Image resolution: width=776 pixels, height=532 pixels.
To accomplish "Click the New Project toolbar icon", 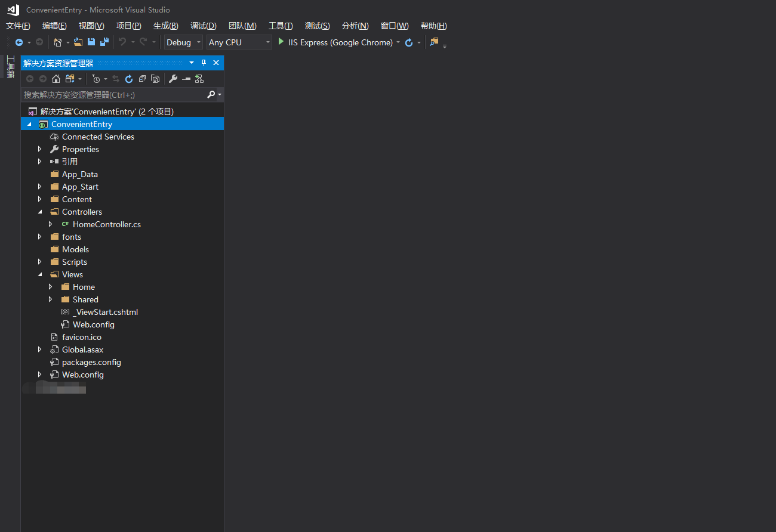I will [x=58, y=42].
